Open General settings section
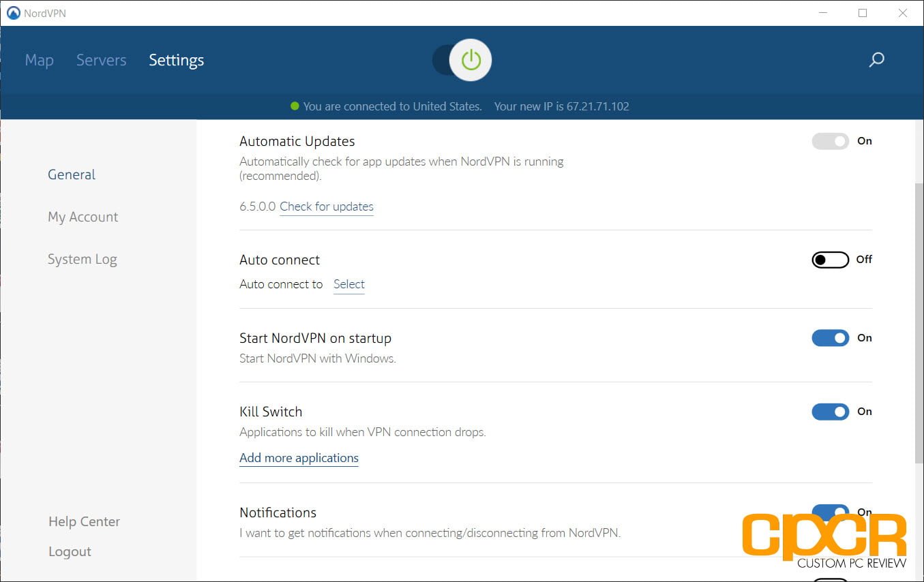 [x=72, y=174]
